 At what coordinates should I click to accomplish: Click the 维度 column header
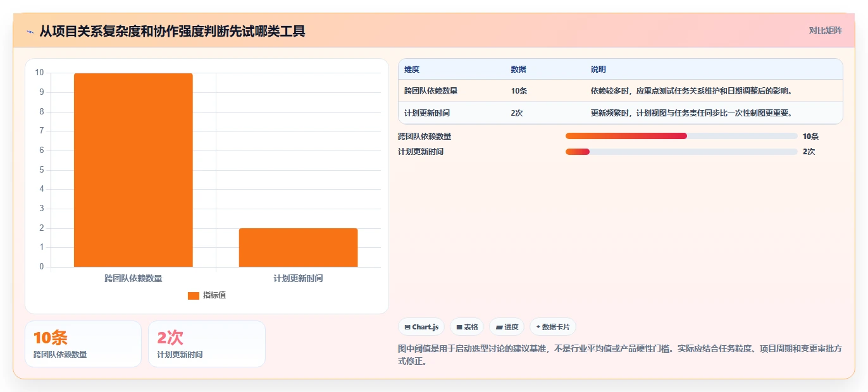pos(412,70)
